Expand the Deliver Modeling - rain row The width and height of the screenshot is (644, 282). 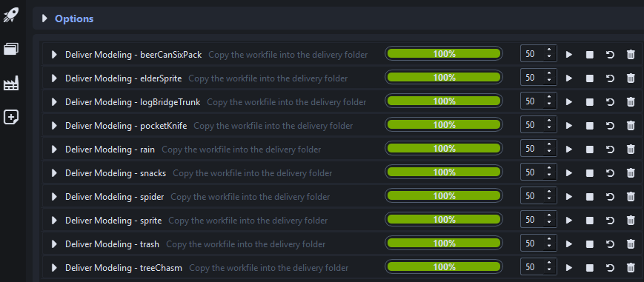pos(54,150)
